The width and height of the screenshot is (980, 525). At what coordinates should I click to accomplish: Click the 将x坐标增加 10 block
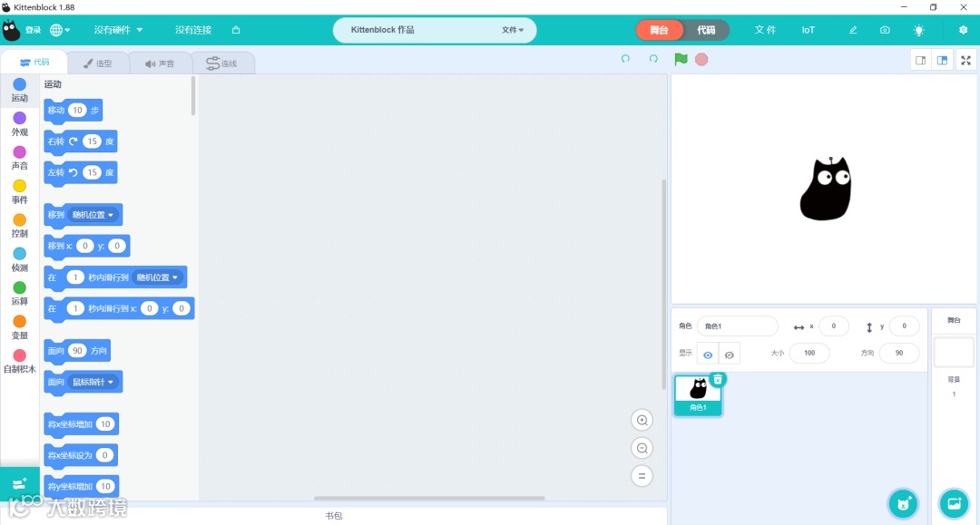tap(82, 424)
